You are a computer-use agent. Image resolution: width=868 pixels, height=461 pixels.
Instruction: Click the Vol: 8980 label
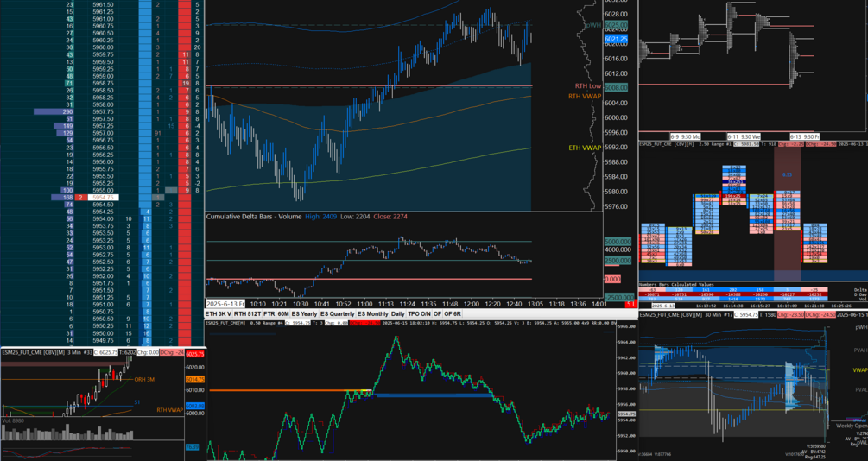click(13, 420)
